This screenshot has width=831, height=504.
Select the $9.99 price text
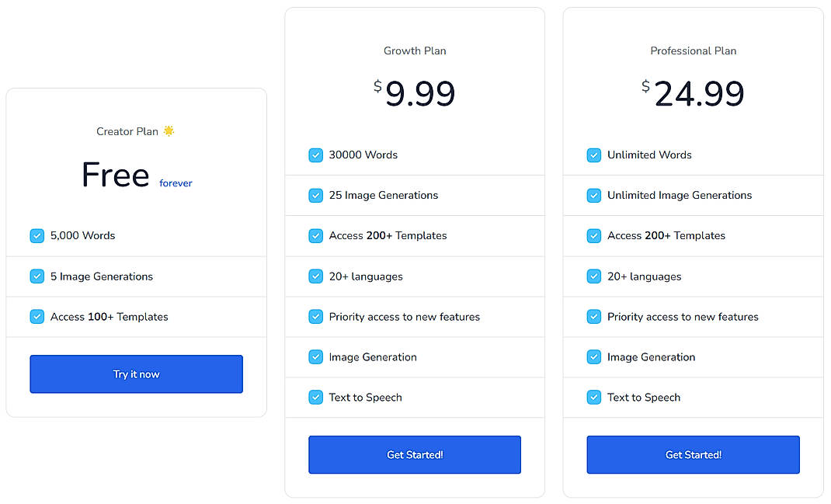[415, 93]
